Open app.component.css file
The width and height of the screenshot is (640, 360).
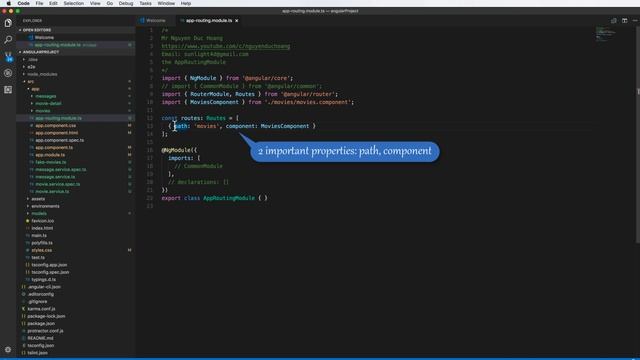[56, 126]
